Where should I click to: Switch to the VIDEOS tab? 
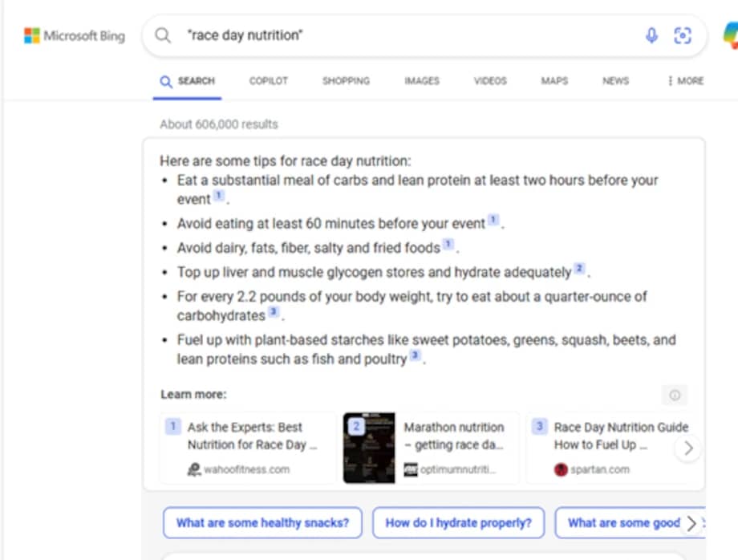coord(490,81)
